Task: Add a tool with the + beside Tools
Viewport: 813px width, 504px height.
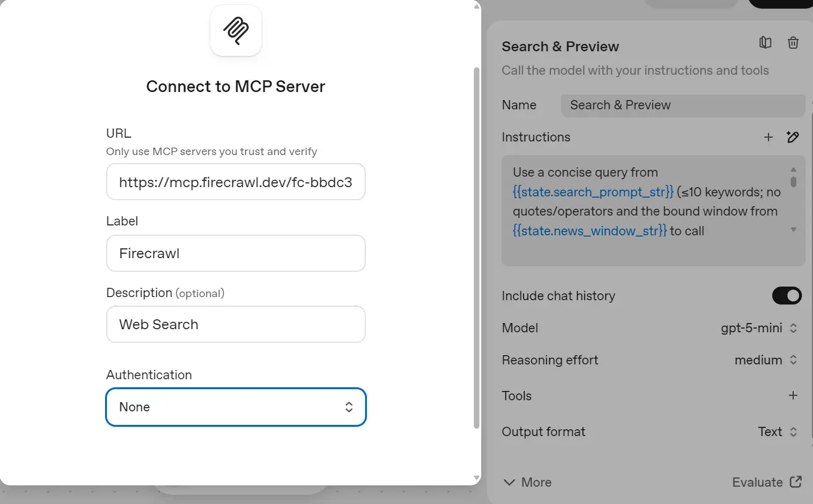Action: tap(794, 395)
